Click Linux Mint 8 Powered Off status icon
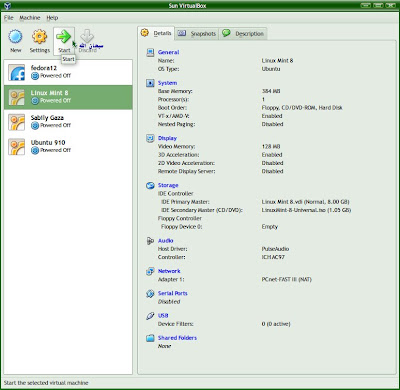This screenshot has height=390, width=400. coord(35,101)
